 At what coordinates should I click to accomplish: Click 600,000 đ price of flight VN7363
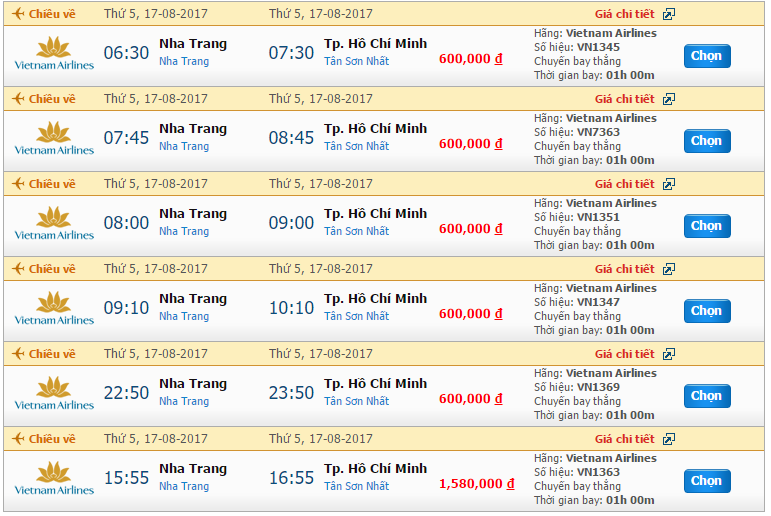pos(471,144)
